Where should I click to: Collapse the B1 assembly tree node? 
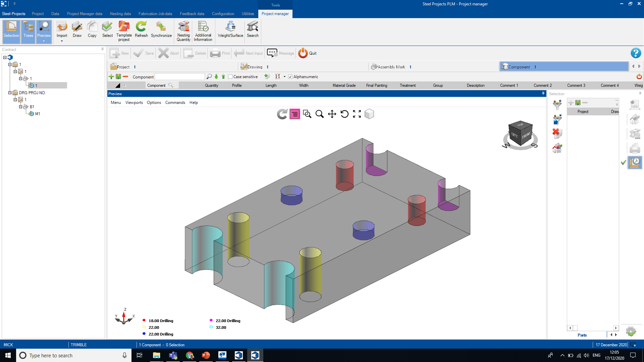point(20,107)
